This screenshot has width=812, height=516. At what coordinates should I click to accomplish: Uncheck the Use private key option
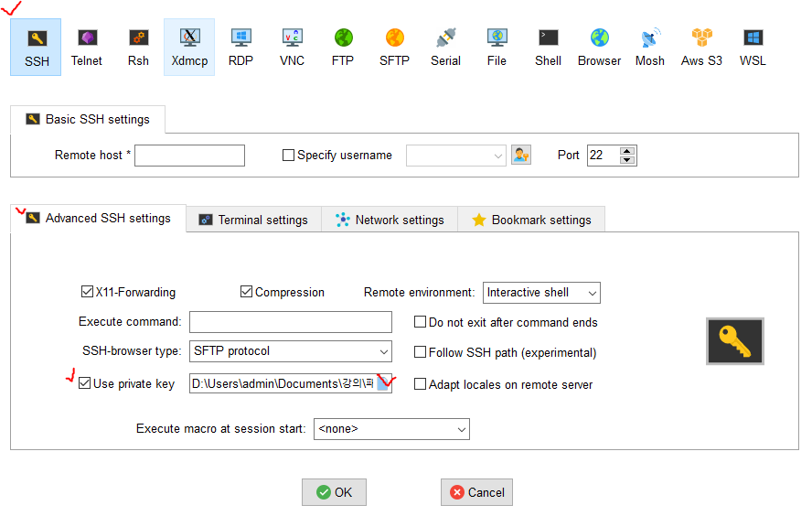(x=84, y=383)
